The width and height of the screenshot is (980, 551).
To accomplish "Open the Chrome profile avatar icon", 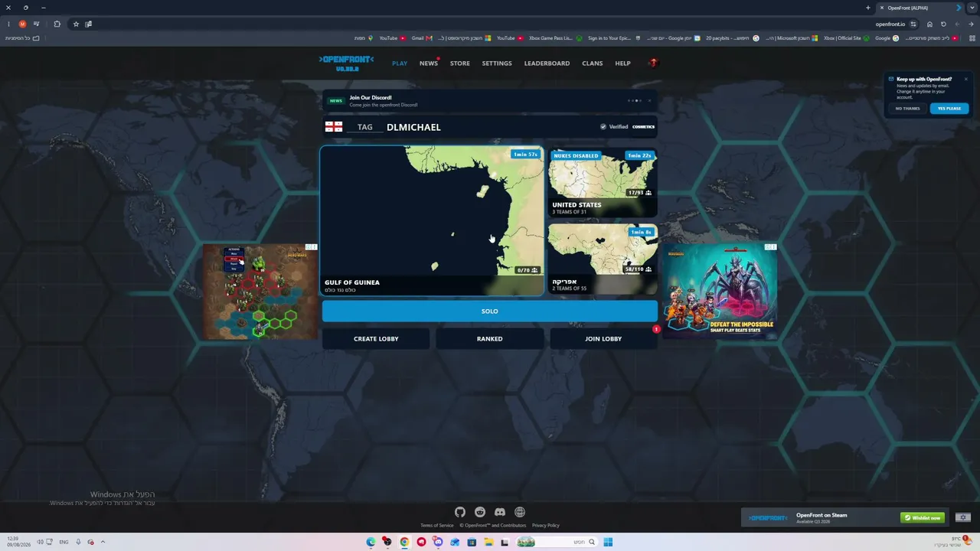I will [x=22, y=24].
